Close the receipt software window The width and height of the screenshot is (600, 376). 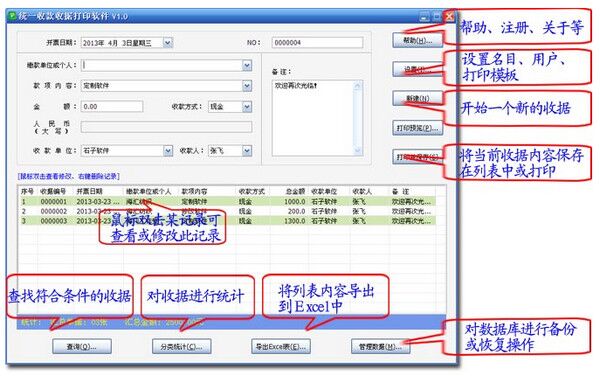pos(449,16)
